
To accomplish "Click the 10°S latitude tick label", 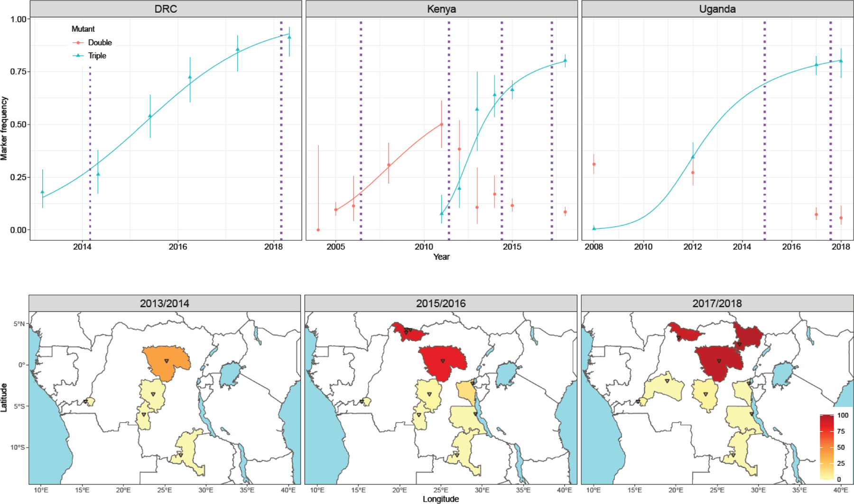I will point(18,448).
